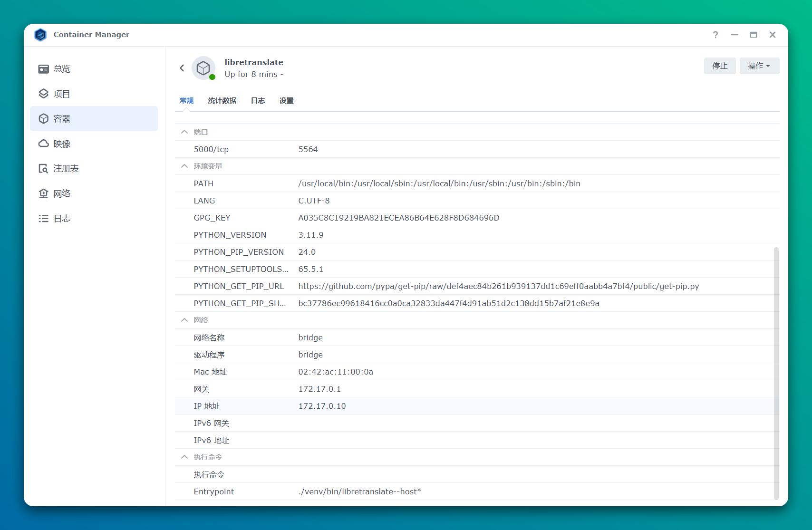Click the LANG value C.UTF-8
This screenshot has height=530, width=812.
coord(314,201)
